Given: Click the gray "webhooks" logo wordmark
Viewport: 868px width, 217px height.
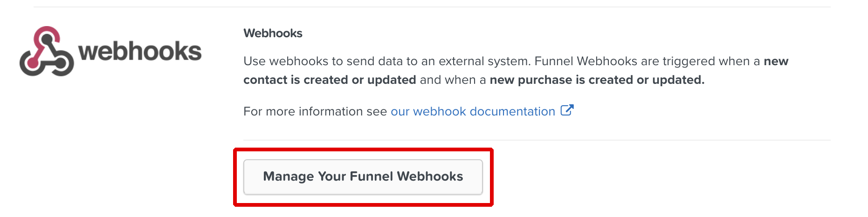Looking at the screenshot, I should point(140,51).
